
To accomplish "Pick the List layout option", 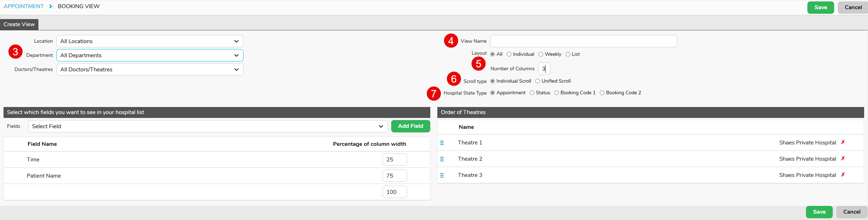I will [568, 54].
